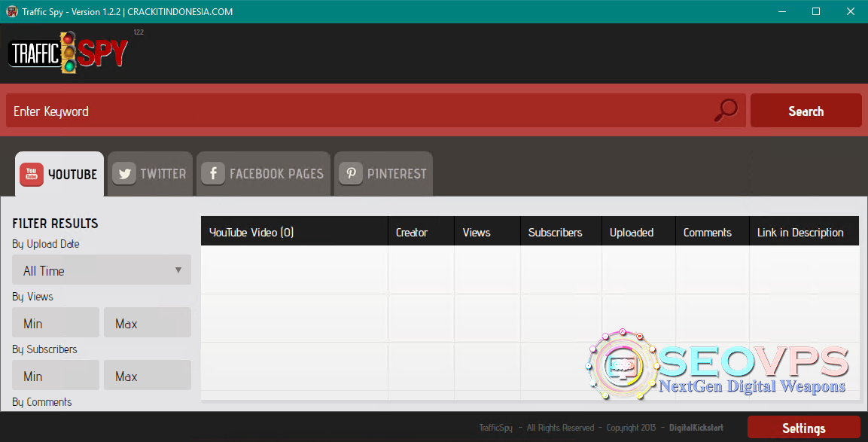Sort by YouTube Video column header
The height and width of the screenshot is (442, 868).
coord(294,231)
